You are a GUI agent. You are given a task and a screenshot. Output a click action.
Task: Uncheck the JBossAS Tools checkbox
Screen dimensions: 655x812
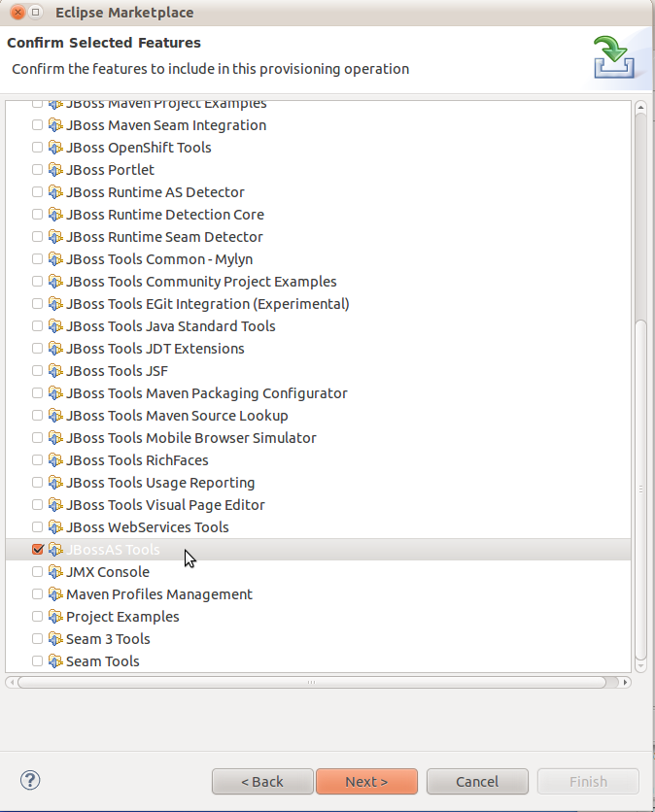[x=38, y=550]
